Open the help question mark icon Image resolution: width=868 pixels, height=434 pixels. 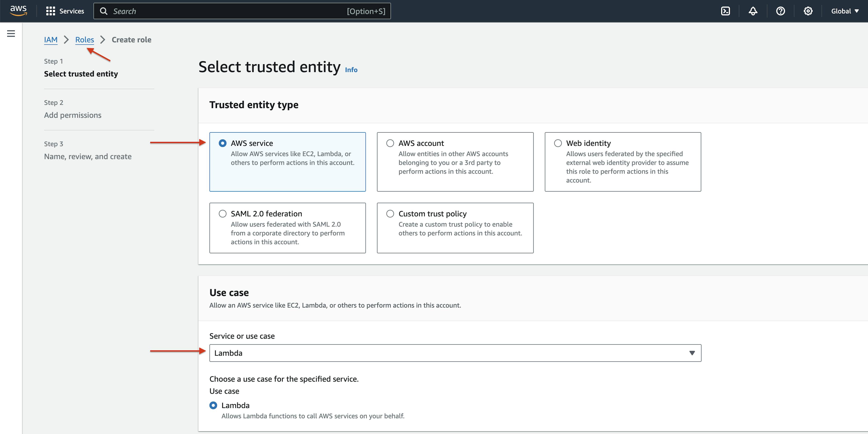pos(780,11)
